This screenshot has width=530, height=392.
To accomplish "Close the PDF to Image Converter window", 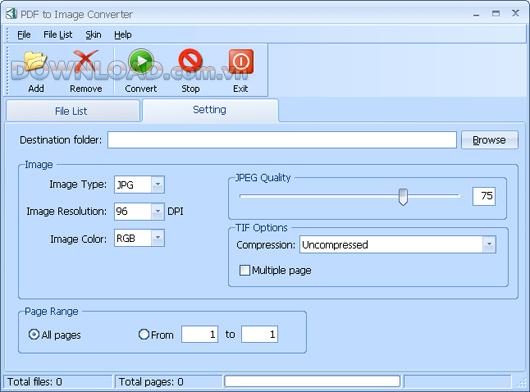I will [515, 13].
